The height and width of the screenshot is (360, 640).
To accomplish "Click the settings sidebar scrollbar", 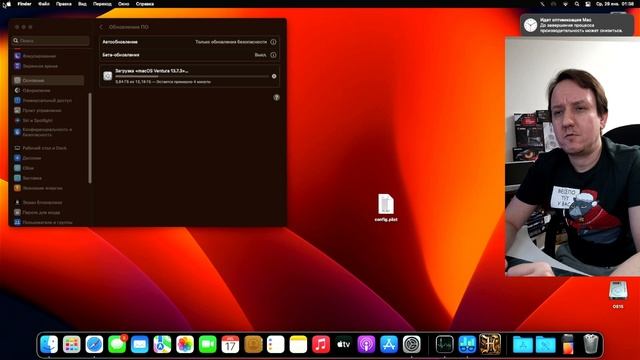I will (x=90, y=138).
